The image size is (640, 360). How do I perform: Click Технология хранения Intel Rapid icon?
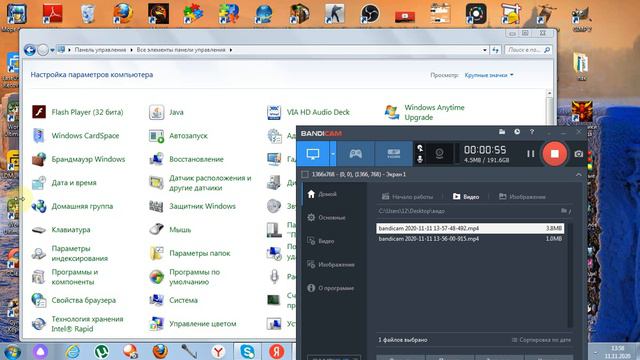[39, 324]
